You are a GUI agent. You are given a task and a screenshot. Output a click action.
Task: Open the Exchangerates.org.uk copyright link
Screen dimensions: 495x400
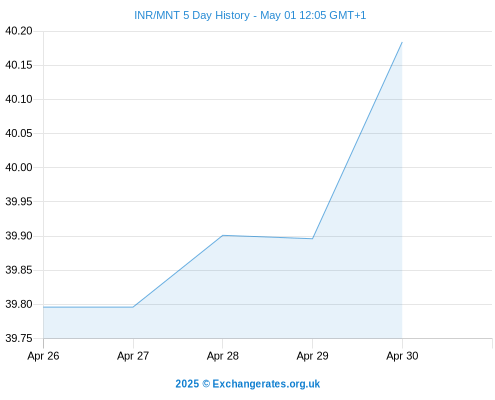point(248,384)
